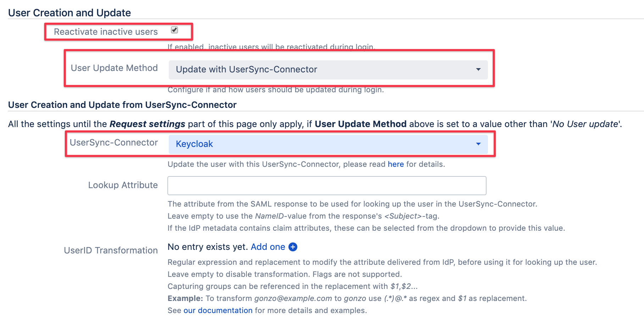Image resolution: width=644 pixels, height=323 pixels.
Task: Click the UserID Transformation label
Action: point(111,251)
